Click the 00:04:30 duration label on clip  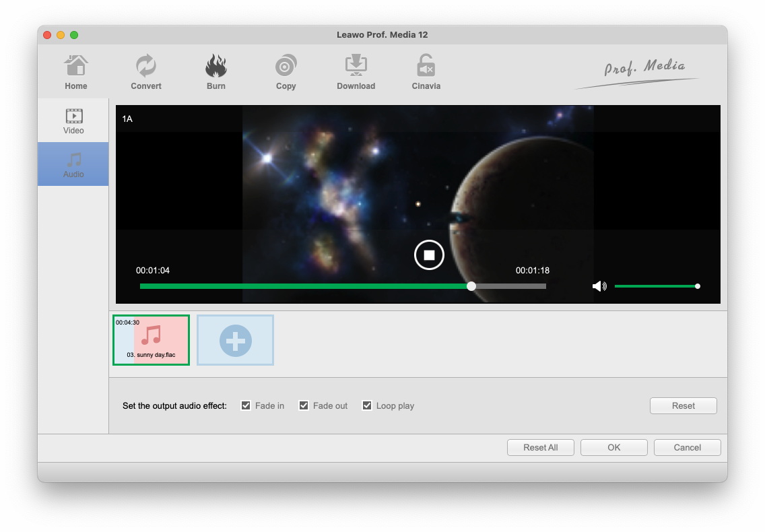tap(127, 322)
